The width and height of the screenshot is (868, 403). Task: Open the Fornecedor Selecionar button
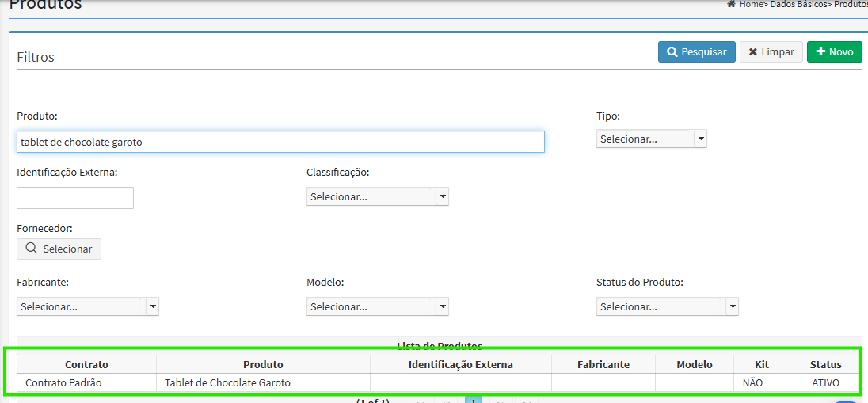click(x=59, y=249)
